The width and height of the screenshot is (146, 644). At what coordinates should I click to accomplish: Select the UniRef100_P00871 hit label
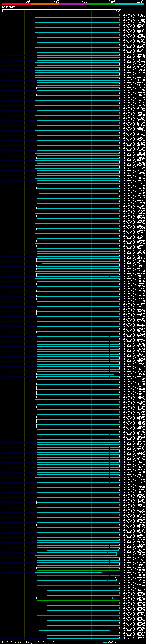134,447
